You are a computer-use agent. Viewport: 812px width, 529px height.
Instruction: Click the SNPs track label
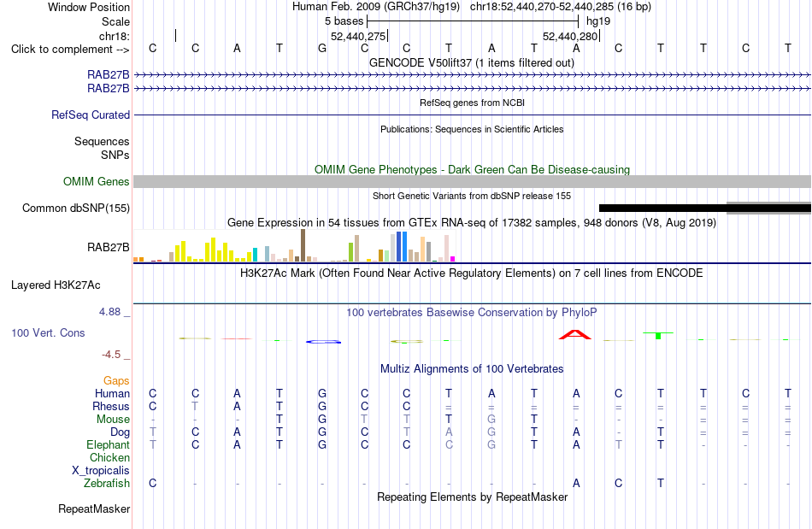[115, 155]
